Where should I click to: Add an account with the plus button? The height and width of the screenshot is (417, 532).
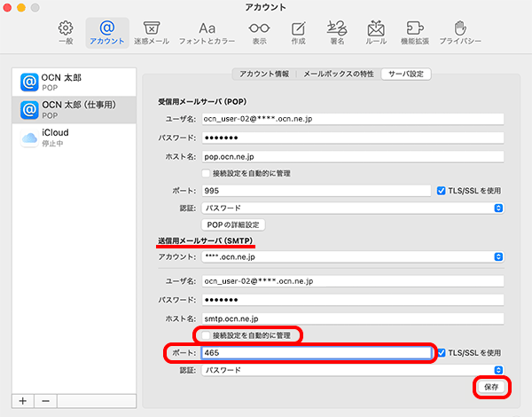[x=23, y=401]
